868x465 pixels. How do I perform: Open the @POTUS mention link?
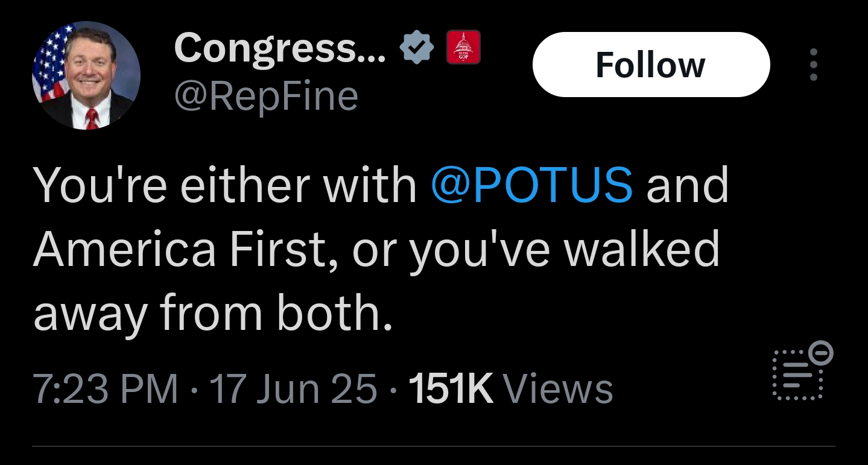[x=533, y=184]
